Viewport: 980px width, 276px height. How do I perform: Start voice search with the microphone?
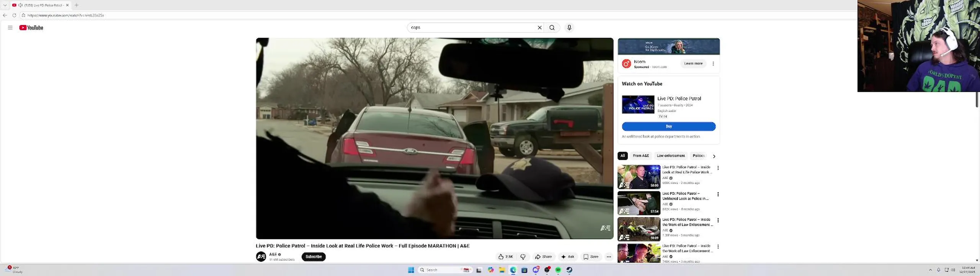[569, 28]
